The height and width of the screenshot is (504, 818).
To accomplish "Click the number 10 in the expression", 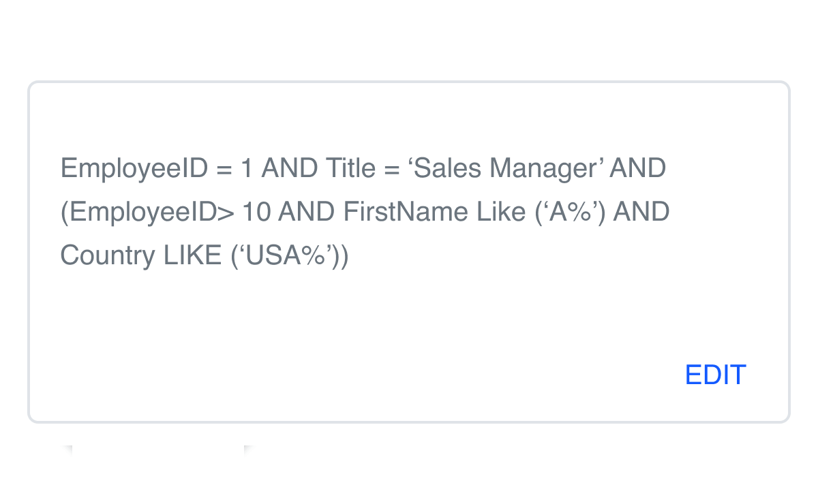I will [x=256, y=212].
